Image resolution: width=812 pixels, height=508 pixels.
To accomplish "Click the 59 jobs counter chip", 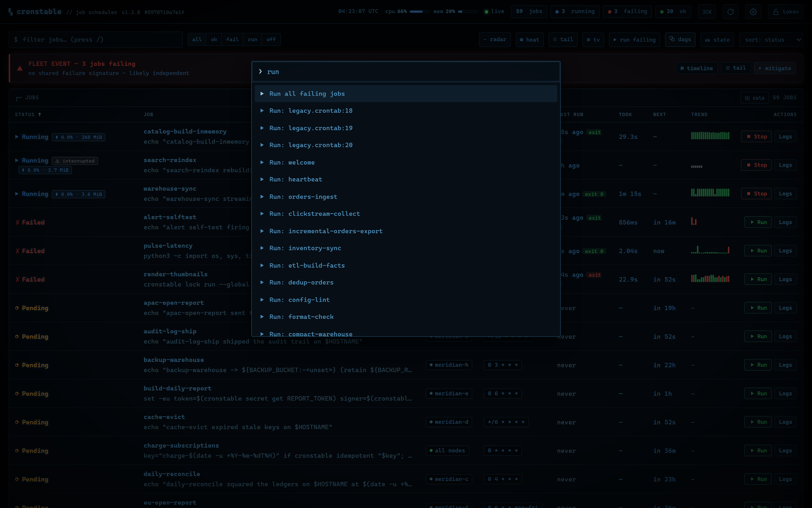I will pyautogui.click(x=529, y=12).
